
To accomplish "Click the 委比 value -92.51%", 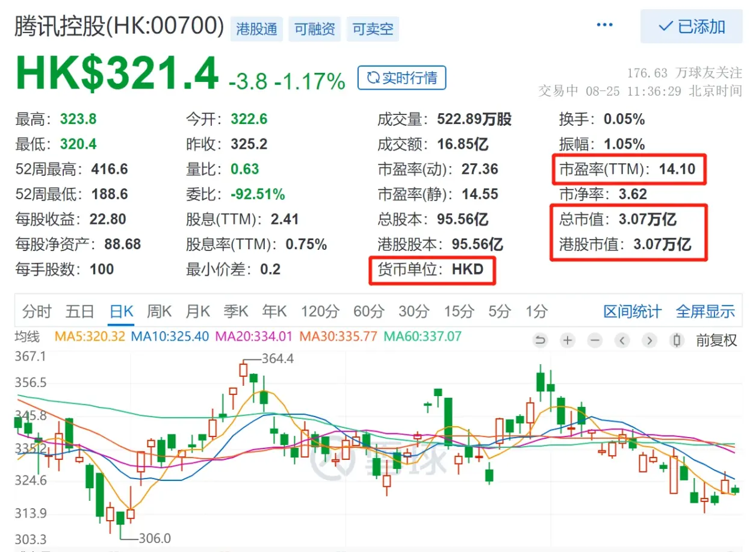I will click(x=258, y=194).
